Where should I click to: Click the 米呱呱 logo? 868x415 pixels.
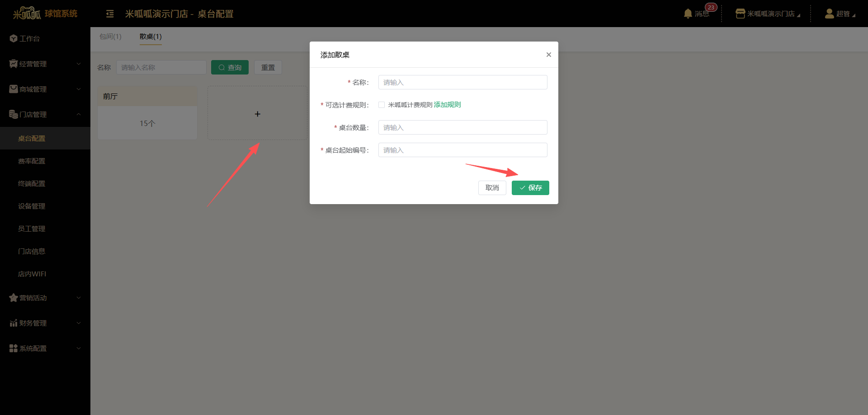tap(27, 14)
